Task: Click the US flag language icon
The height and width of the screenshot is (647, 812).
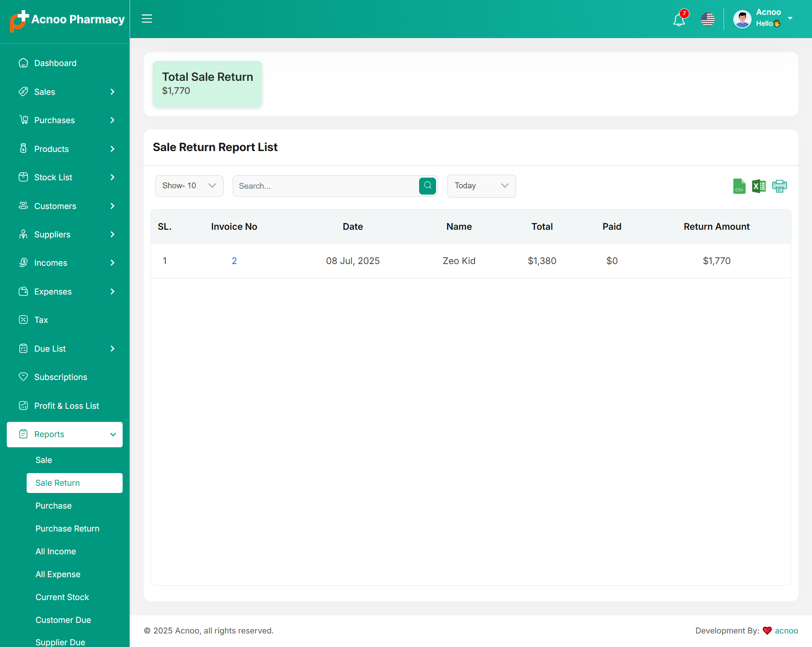Action: (708, 19)
